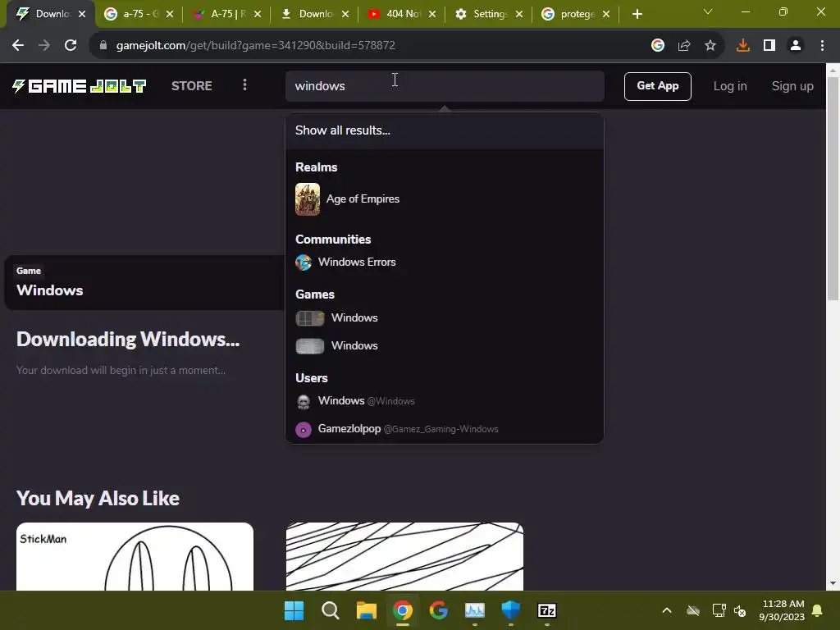Open the Chrome three-dot menu

(x=822, y=46)
